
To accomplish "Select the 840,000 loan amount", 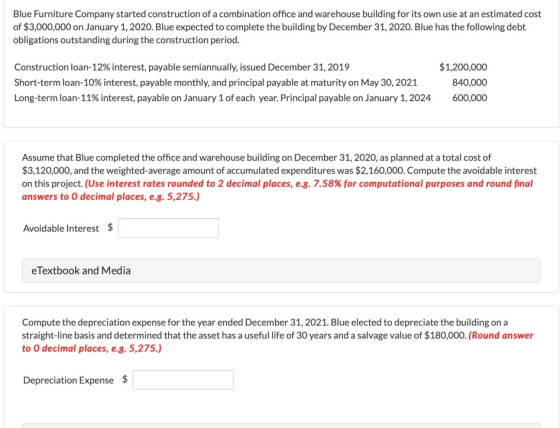I will click(x=470, y=83).
